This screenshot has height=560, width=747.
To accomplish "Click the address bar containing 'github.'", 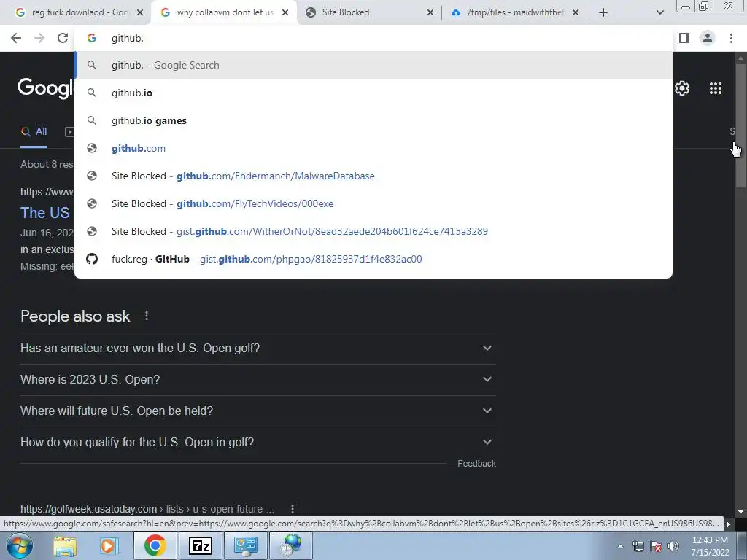I will (373, 38).
